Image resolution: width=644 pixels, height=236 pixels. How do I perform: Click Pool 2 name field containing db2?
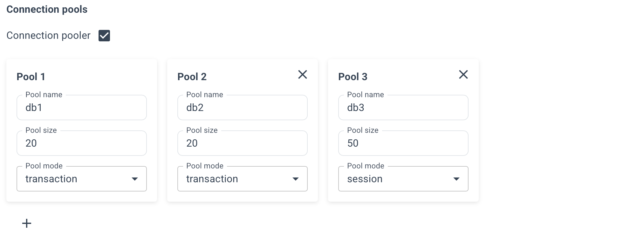coord(242,108)
